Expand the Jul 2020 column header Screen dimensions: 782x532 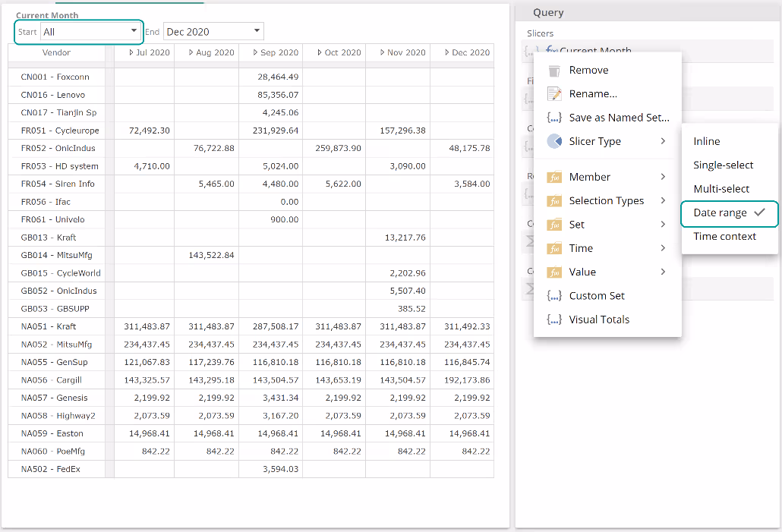[x=132, y=53]
